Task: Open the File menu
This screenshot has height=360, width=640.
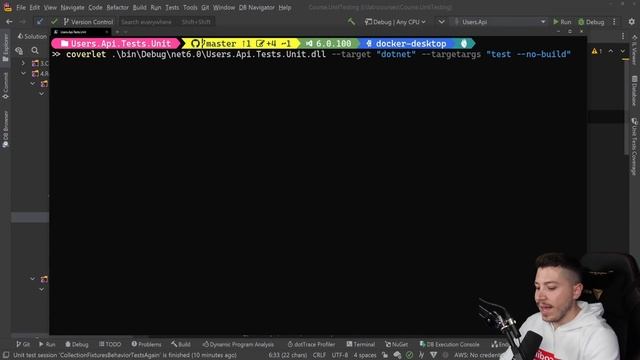Action: click(21, 7)
